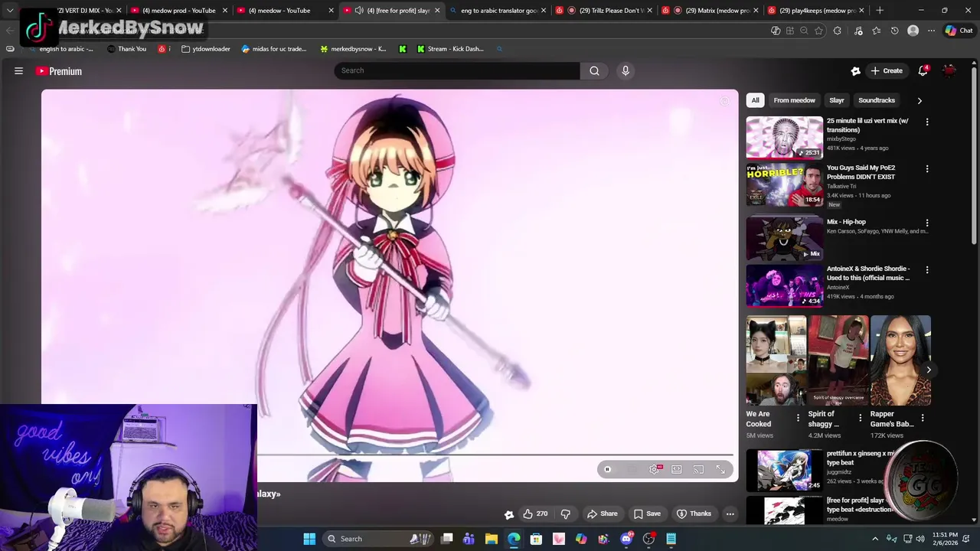The width and height of the screenshot is (980, 551).
Task: Open Edge Settings and more ellipsis
Action: click(931, 31)
